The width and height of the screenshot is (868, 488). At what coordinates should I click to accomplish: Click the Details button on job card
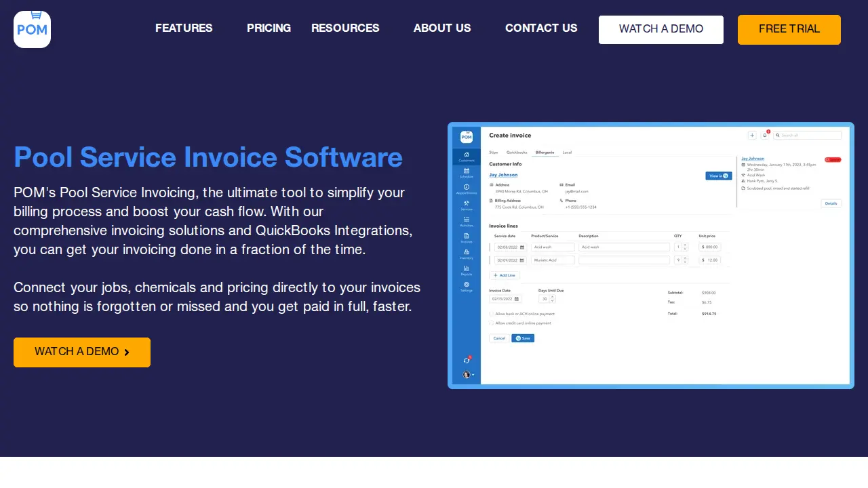coord(831,203)
